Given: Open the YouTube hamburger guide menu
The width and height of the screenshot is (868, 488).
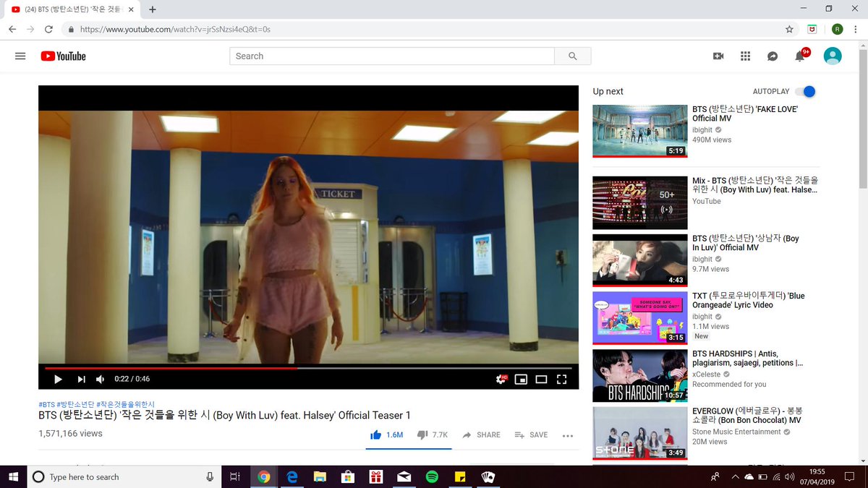Looking at the screenshot, I should pos(20,56).
